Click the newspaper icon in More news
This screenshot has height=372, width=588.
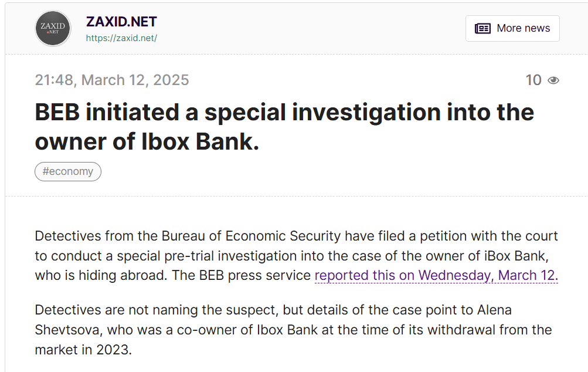[x=482, y=29]
